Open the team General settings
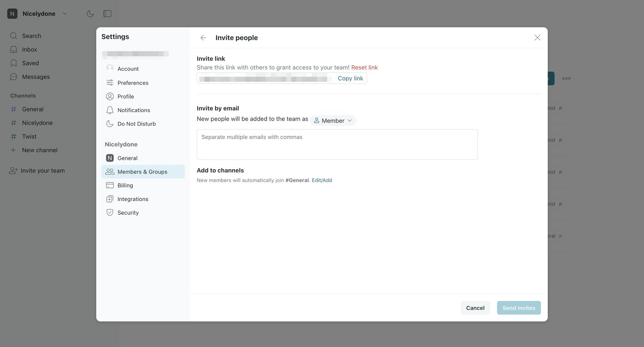644x347 pixels. 143,158
